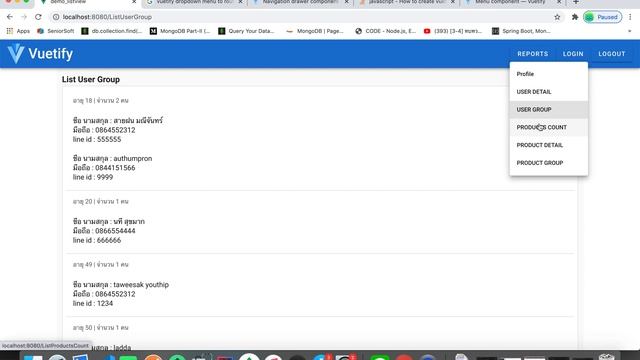Click the name authumpron
This screenshot has height=360, width=640.
[133, 158]
